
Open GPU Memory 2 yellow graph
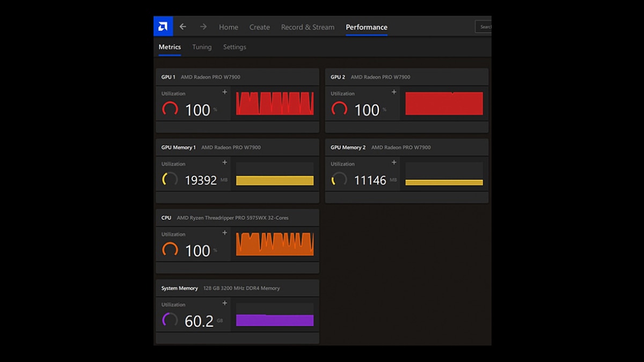pyautogui.click(x=444, y=174)
